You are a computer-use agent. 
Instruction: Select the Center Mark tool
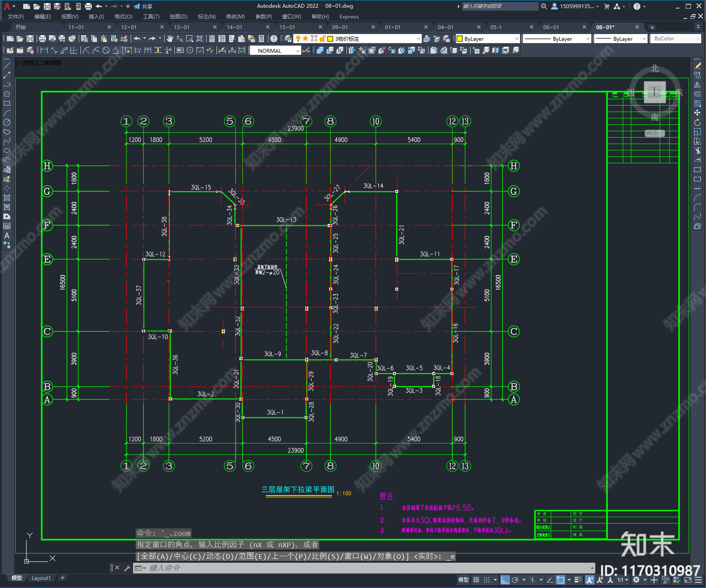190,50
